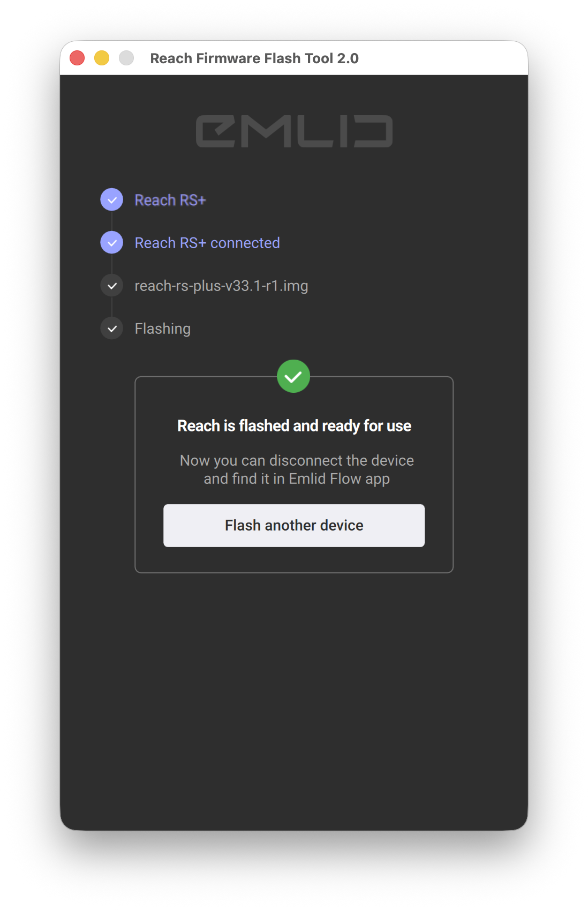588x910 pixels.
Task: Click the empty dark area below the dialog box
Action: pyautogui.click(x=294, y=697)
